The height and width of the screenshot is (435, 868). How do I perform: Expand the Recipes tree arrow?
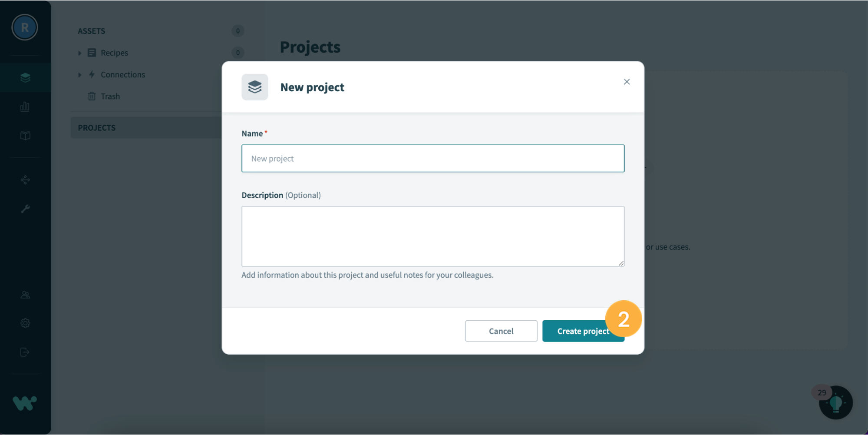(79, 53)
